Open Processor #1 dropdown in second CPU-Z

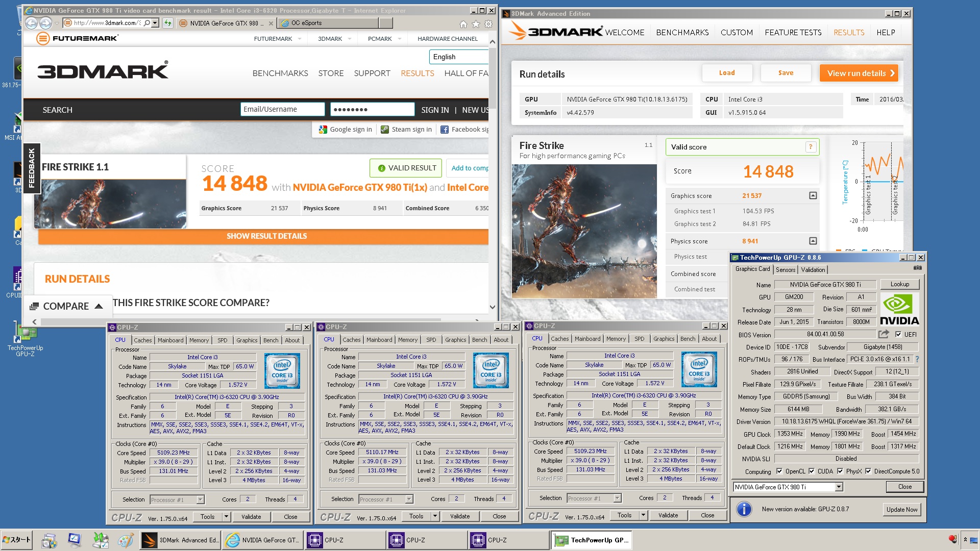pos(409,499)
